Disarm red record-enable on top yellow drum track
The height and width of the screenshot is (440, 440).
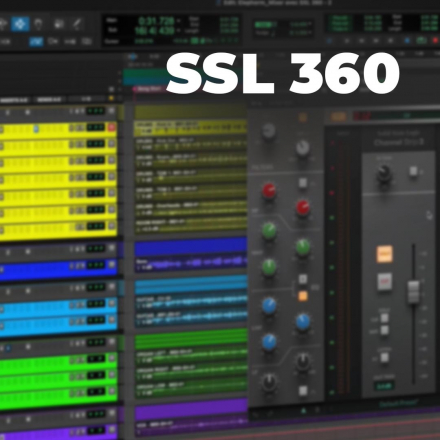112,127
